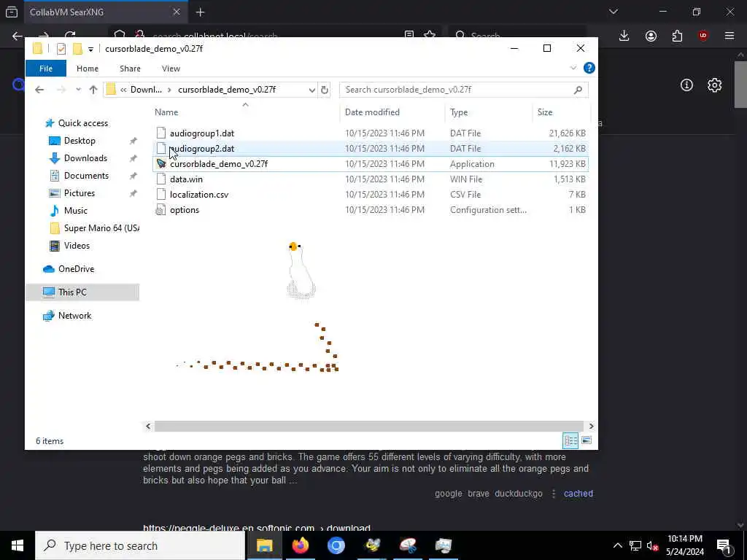Switch to Large icons view layout
The width and height of the screenshot is (747, 560).
pyautogui.click(x=587, y=440)
